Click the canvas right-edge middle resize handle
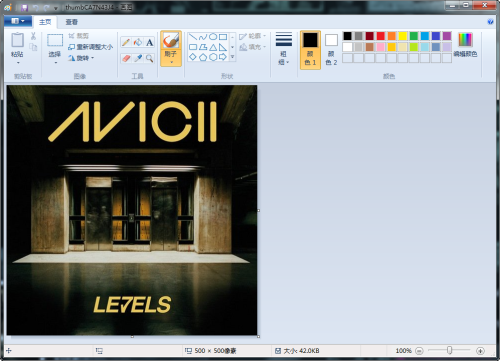This screenshot has width=500, height=361. [259, 210]
